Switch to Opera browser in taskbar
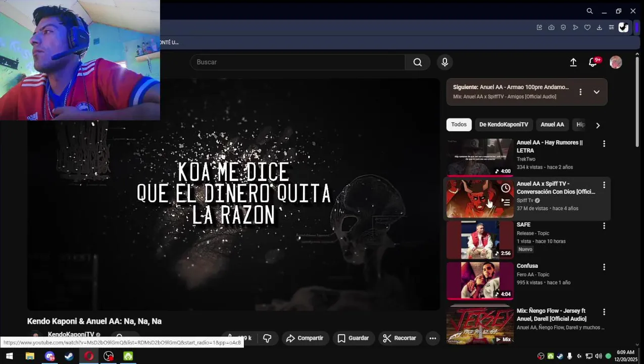Viewport: 644px width, 364px height. pyautogui.click(x=89, y=356)
